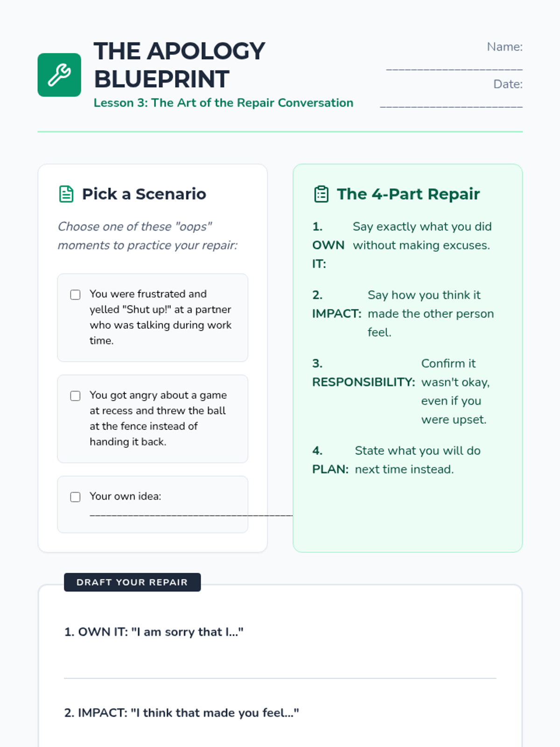Click the clipboard icon beside The 4-Part Repair
560x747 pixels.
(321, 194)
